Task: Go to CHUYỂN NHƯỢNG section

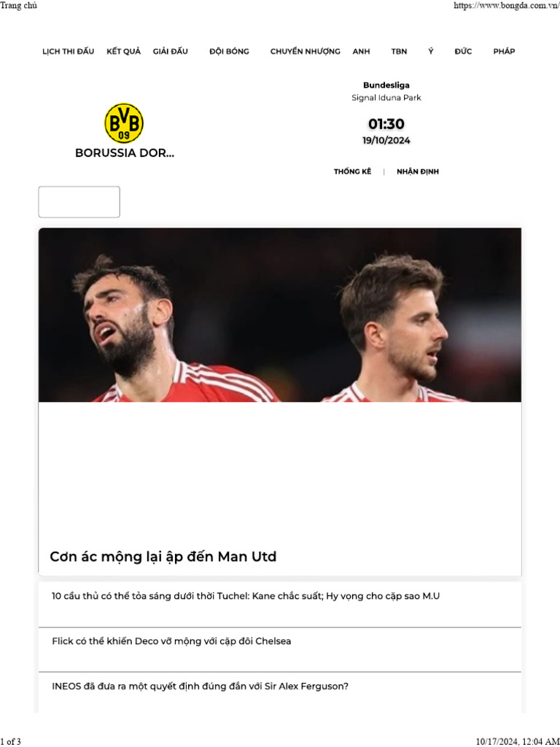Action: 306,52
